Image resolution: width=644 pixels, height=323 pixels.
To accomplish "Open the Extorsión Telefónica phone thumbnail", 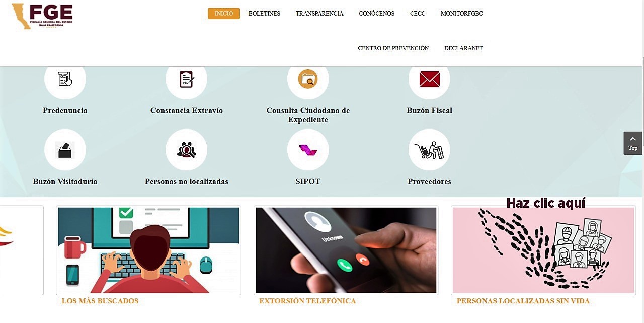I will pyautogui.click(x=346, y=250).
